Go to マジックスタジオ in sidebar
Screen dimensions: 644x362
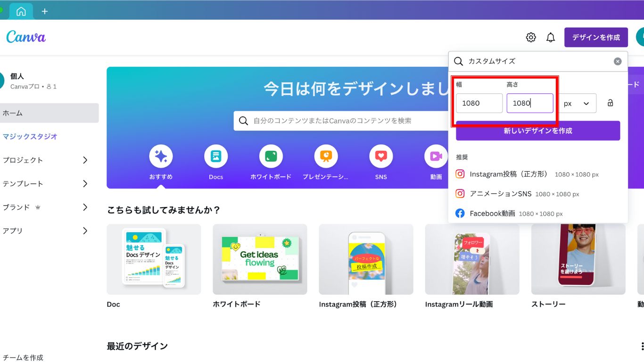coord(30,137)
